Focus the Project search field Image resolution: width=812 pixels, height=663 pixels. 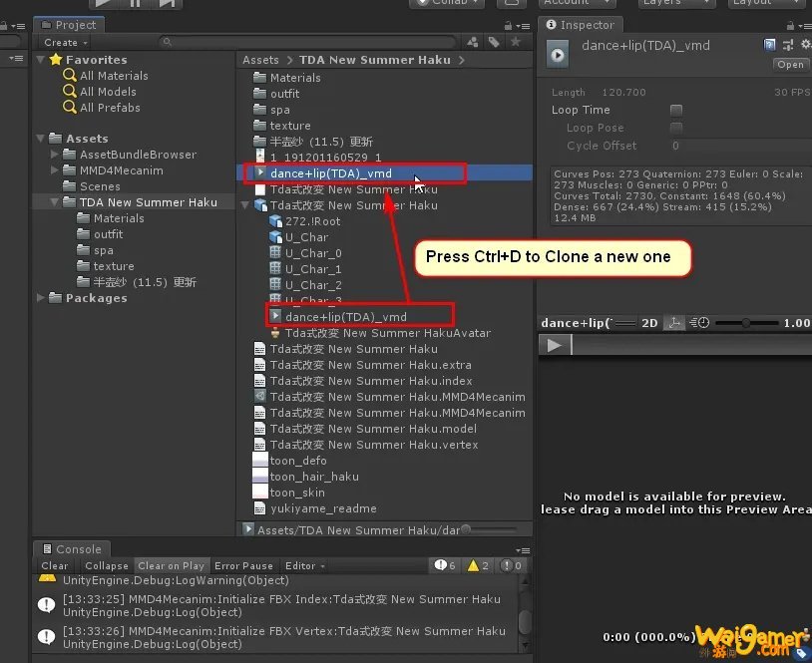(306, 42)
